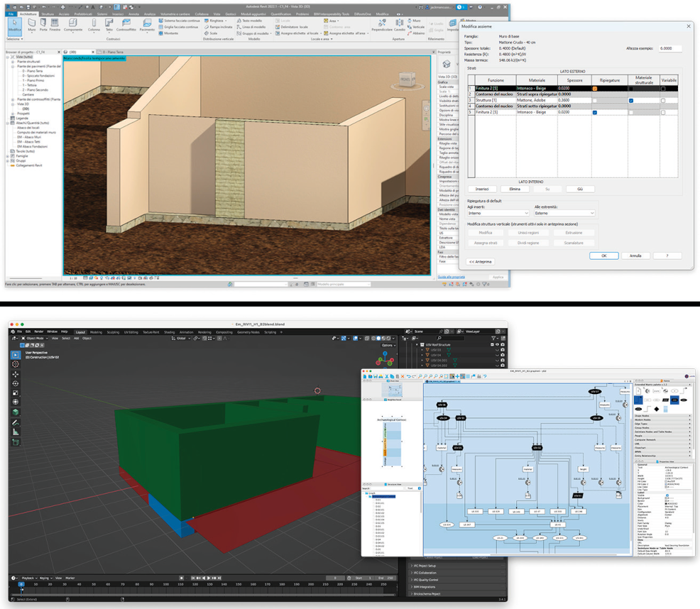Select the Colonna column tool
This screenshot has width=700, height=609.
(94, 26)
